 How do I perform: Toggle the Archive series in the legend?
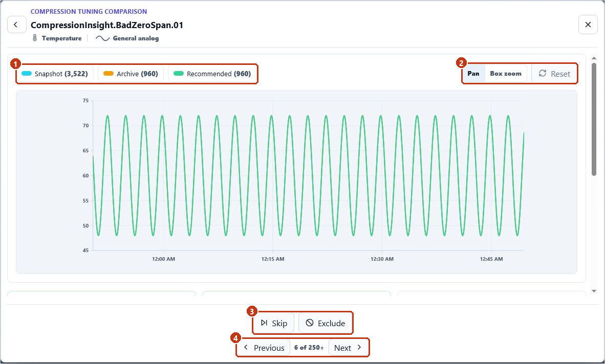tap(131, 74)
